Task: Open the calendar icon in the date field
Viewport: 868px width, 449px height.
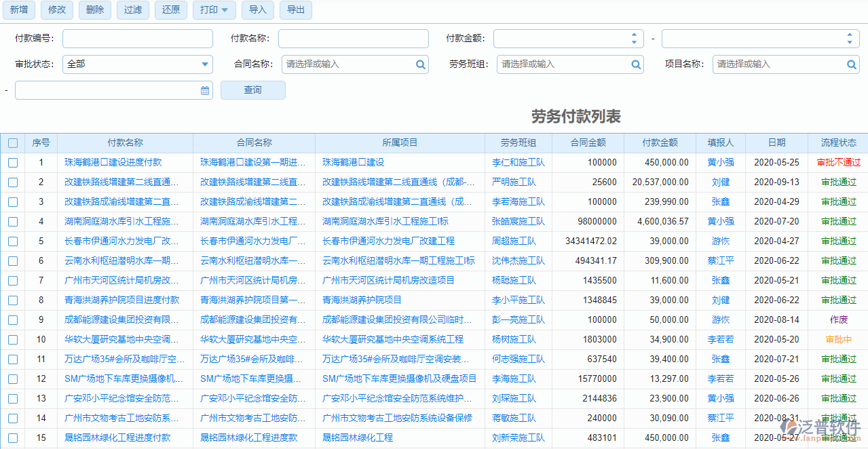Action: click(205, 90)
